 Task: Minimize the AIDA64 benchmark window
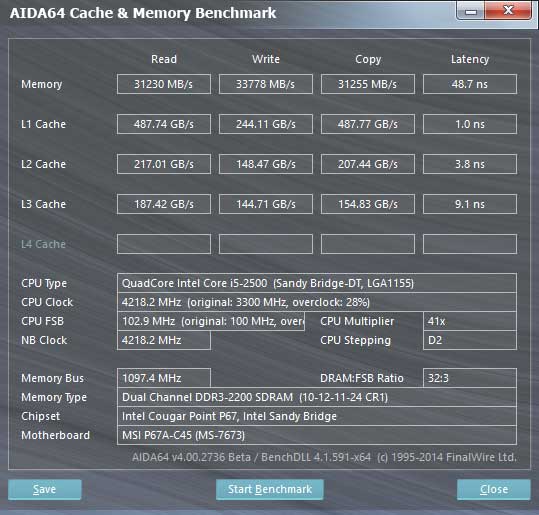click(471, 11)
